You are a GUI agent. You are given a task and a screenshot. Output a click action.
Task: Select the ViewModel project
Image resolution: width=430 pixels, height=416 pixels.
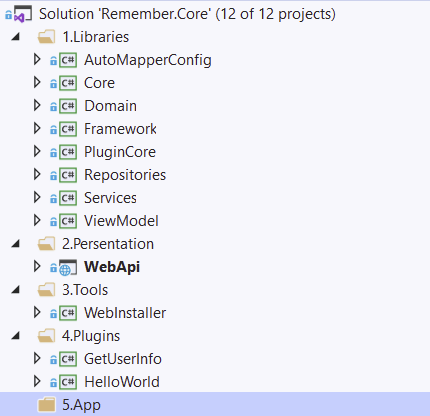click(121, 221)
